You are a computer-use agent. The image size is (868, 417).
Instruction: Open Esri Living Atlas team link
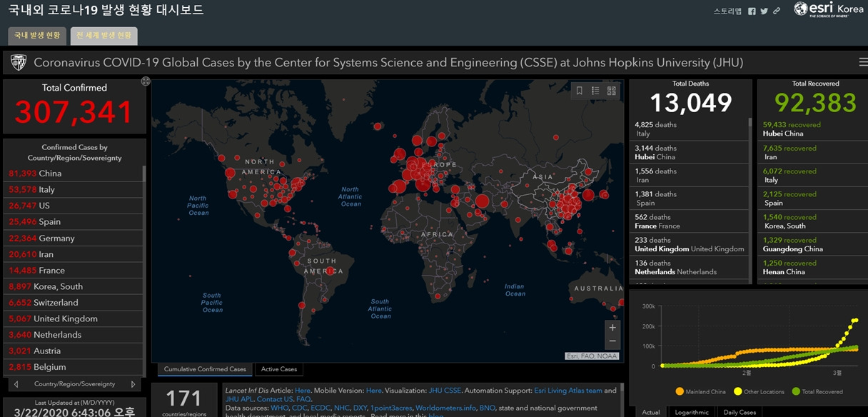click(568, 391)
